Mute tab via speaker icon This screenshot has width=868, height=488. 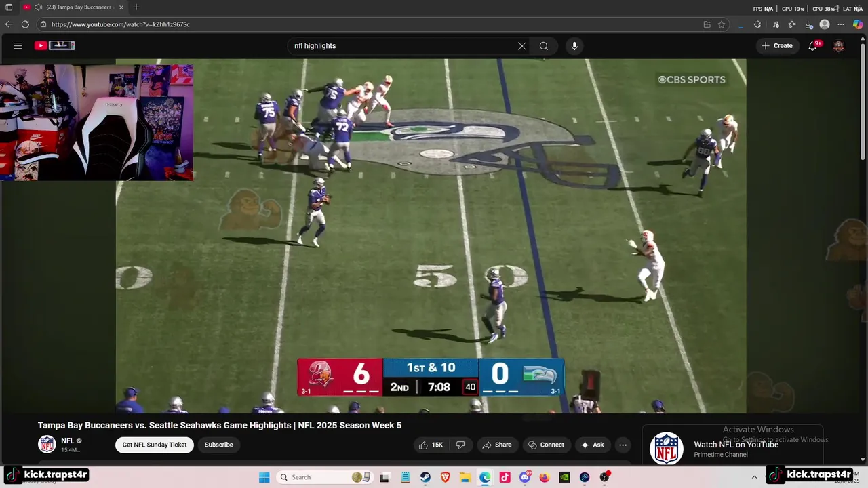coord(39,7)
